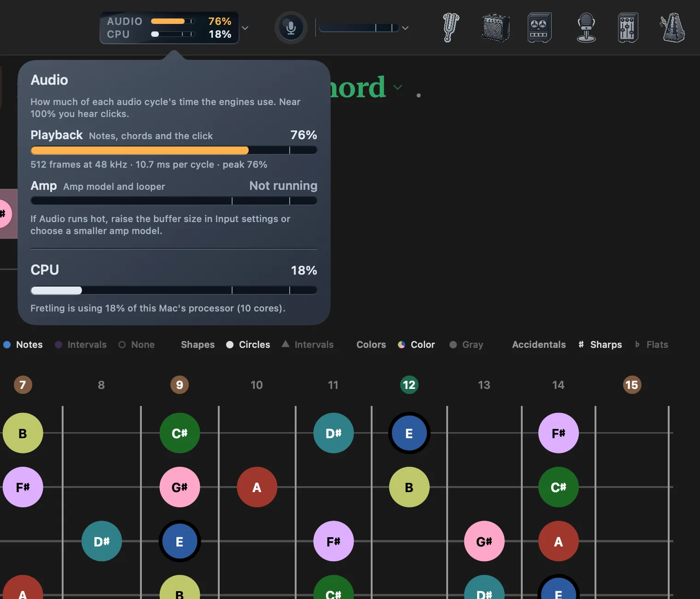Click the G# note circle at fret 13
Image resolution: width=700 pixels, height=599 pixels.
coord(484,541)
